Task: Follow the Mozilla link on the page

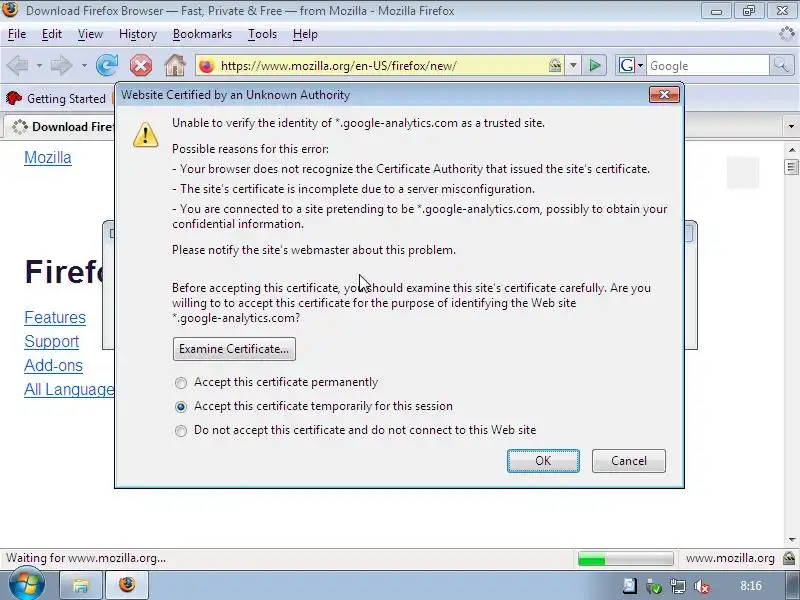Action: (48, 158)
